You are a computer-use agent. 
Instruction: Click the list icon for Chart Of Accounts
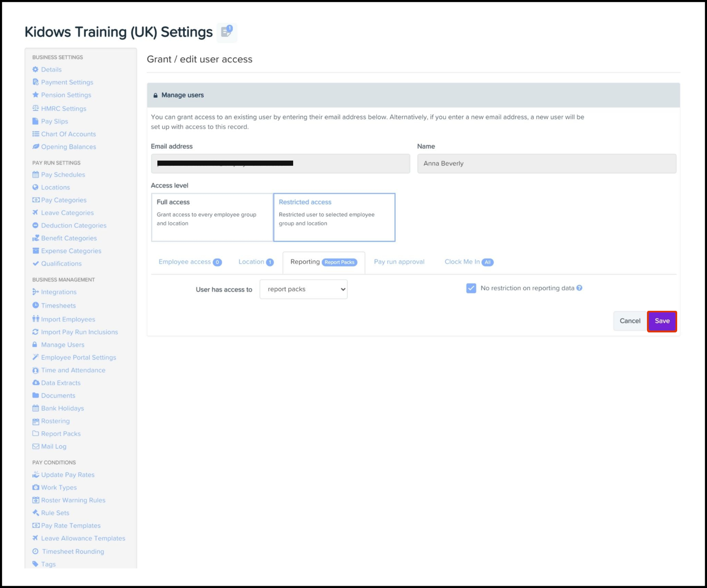click(x=35, y=134)
